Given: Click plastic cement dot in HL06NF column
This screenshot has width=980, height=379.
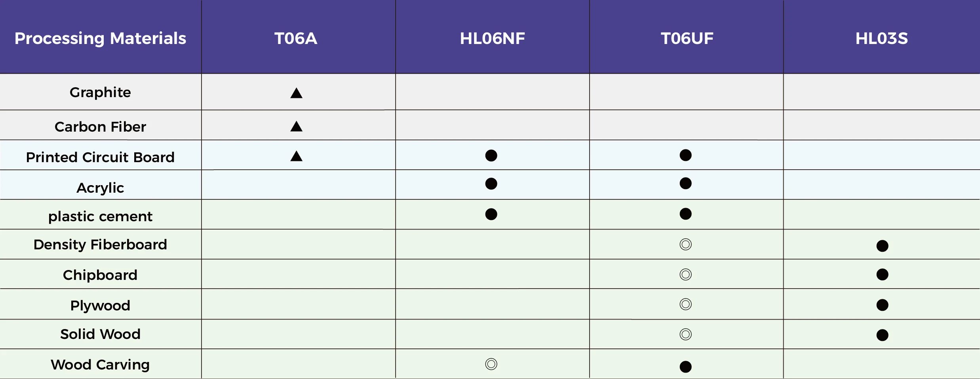Looking at the screenshot, I should click(x=491, y=214).
